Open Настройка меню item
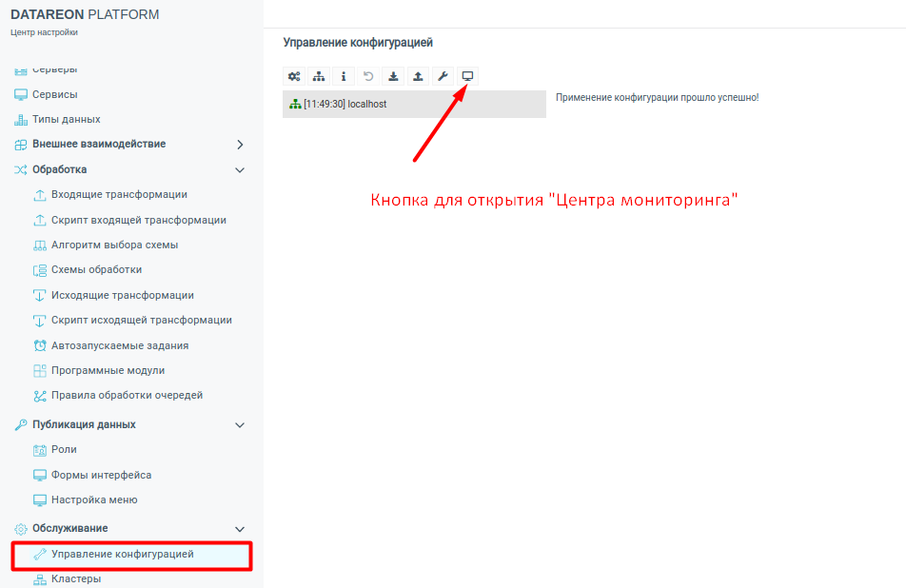Viewport: 906px width, 588px height. point(94,500)
